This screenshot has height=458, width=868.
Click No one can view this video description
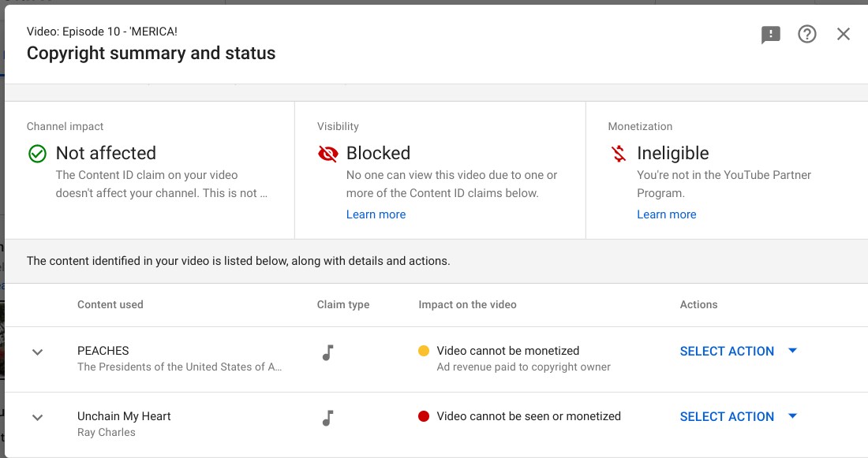(451, 184)
